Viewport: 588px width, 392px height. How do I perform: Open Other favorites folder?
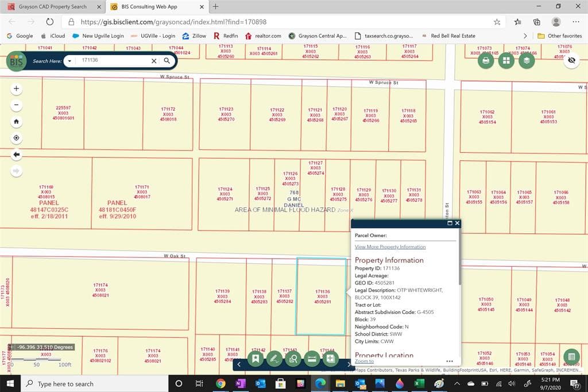tap(559, 36)
